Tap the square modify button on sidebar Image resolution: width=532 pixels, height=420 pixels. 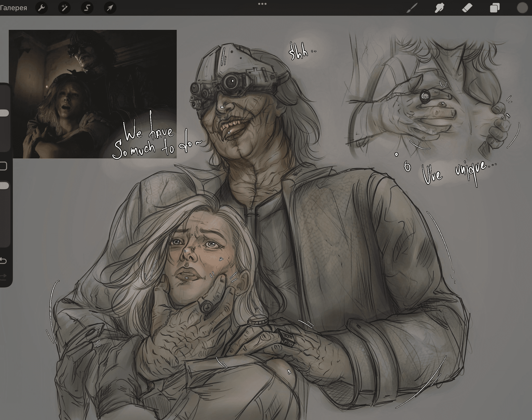[x=3, y=166]
